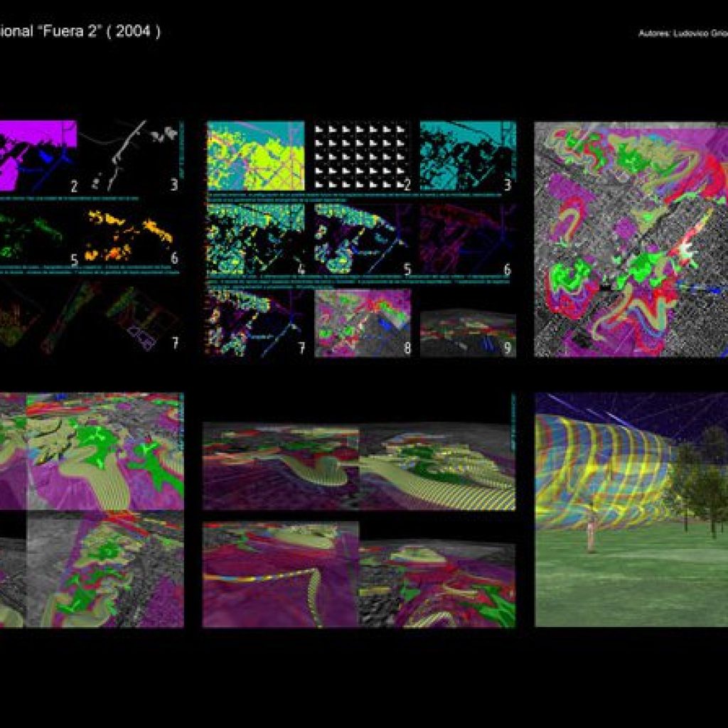Open the wireframe outlines thumbnail numbered 7 at left
Screen dimensions: 728x728
[x=90, y=316]
